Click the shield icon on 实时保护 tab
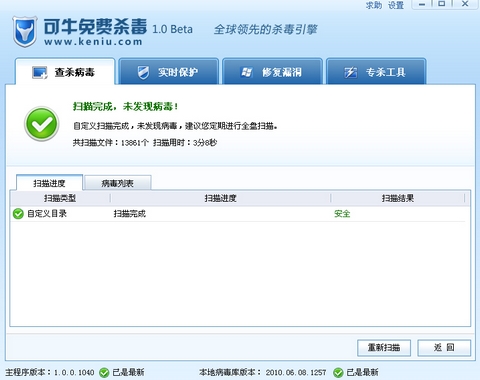 point(143,72)
